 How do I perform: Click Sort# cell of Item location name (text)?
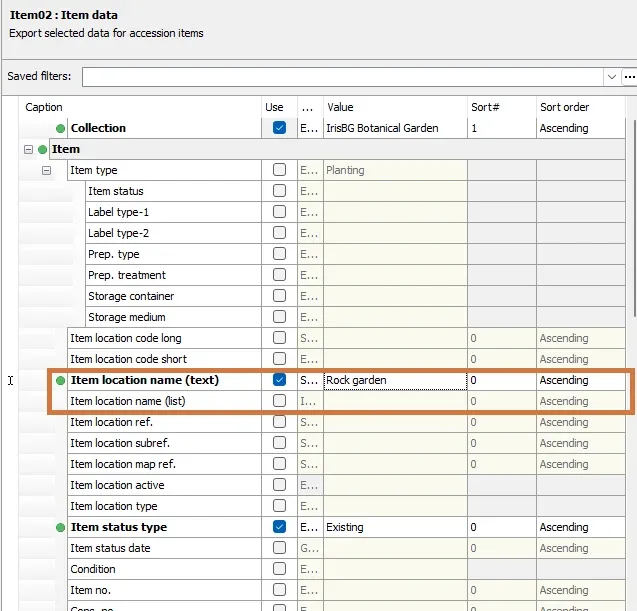502,380
